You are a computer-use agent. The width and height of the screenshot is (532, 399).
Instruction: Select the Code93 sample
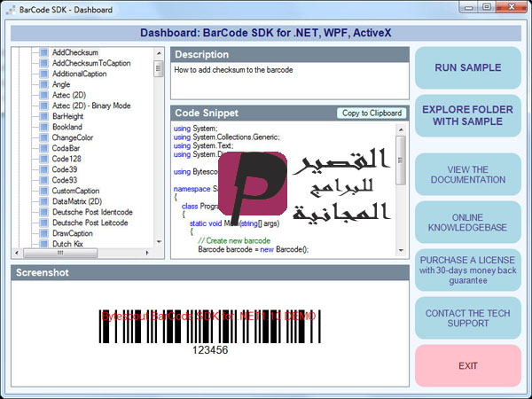click(65, 180)
